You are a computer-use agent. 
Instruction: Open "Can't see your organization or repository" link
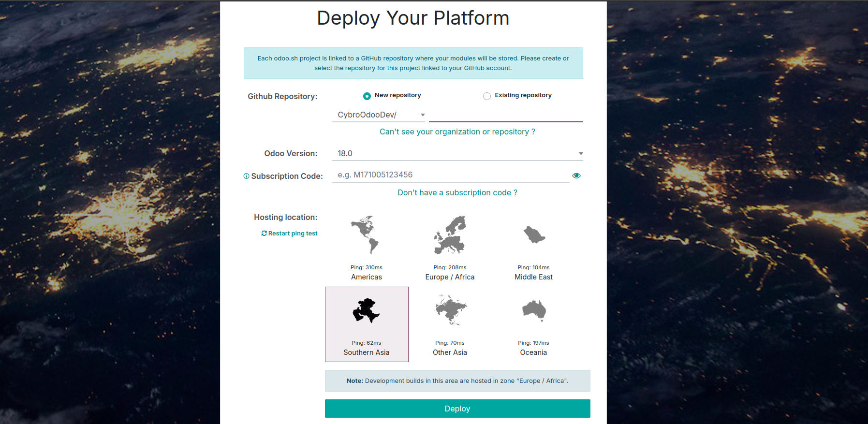coord(457,132)
